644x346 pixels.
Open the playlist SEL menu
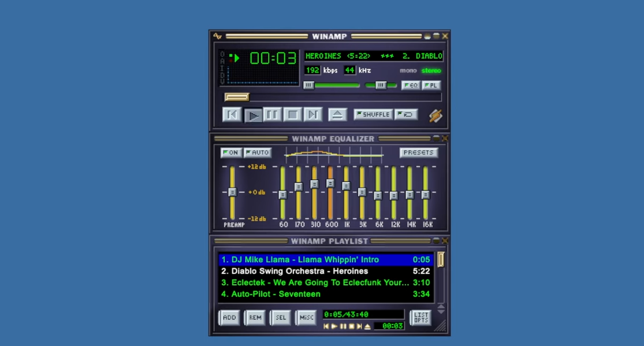281,318
